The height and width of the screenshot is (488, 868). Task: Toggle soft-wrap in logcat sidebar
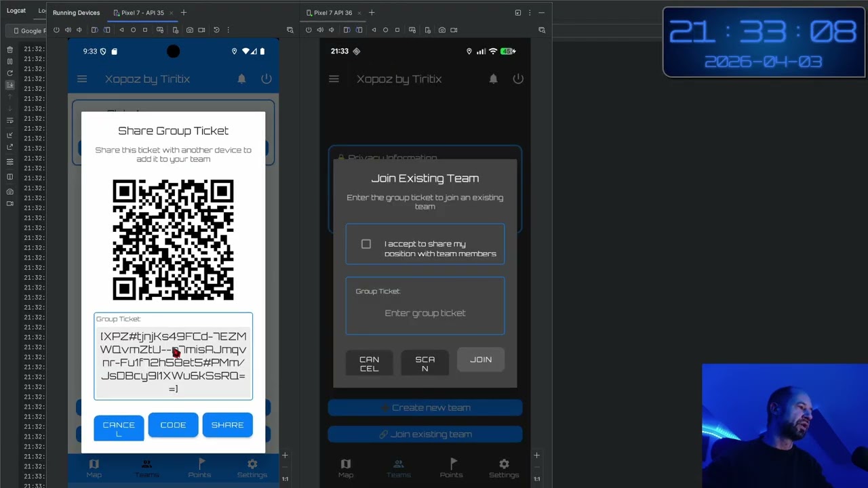point(9,121)
